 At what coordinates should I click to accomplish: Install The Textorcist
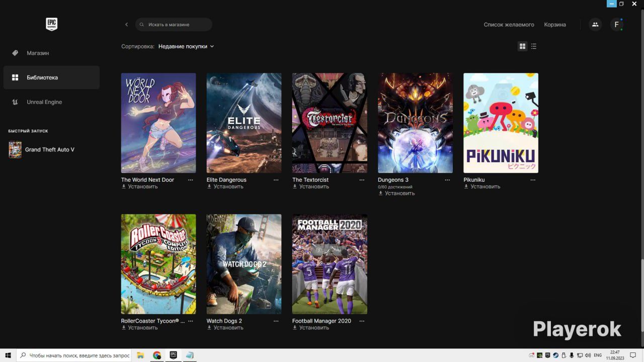(311, 187)
